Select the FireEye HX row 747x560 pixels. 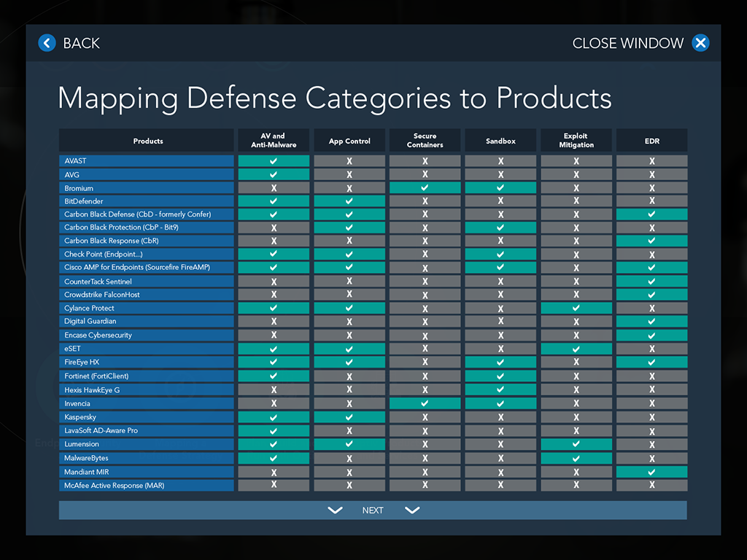coord(146,362)
